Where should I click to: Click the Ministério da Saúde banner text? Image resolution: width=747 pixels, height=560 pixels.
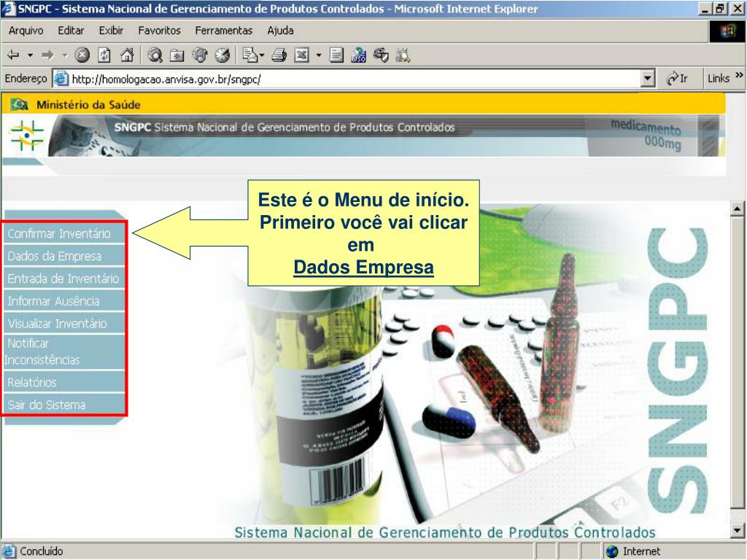88,105
